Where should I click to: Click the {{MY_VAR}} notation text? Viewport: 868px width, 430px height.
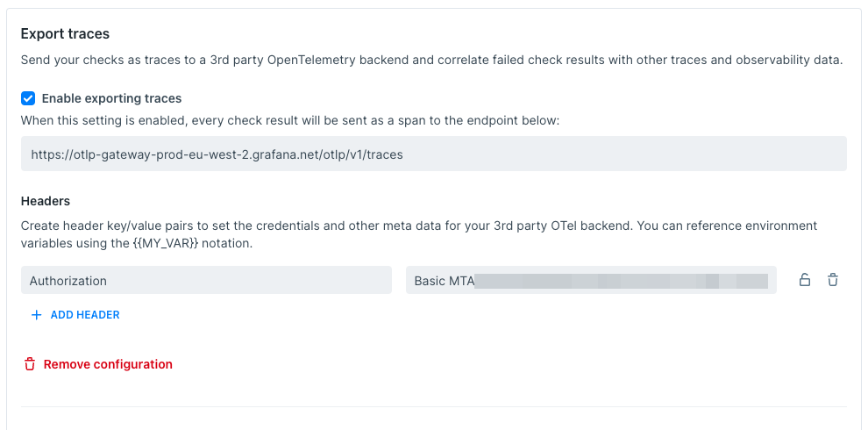click(193, 243)
